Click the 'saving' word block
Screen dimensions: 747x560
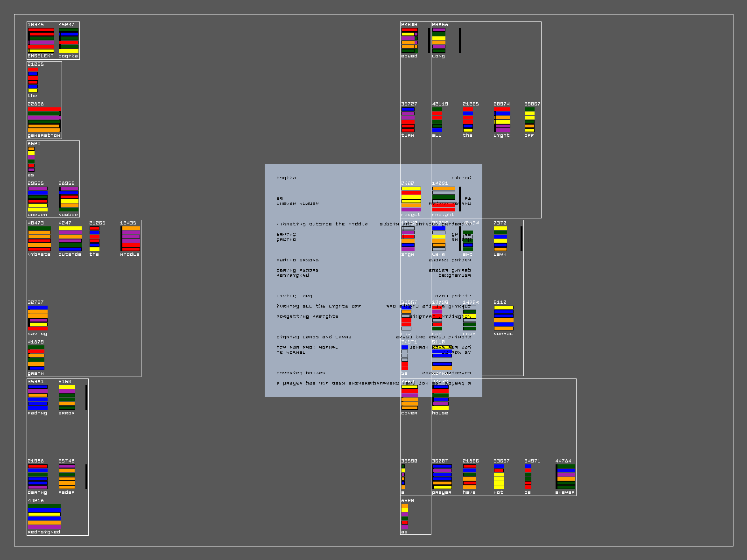point(37,318)
